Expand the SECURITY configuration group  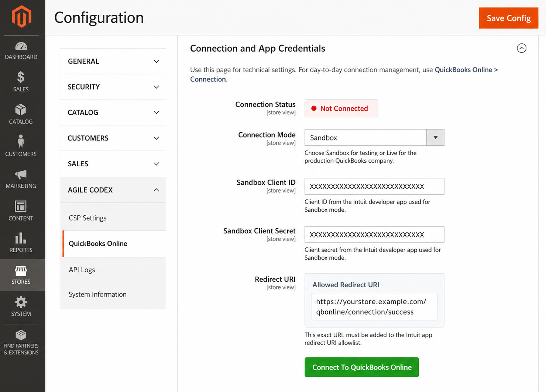[113, 87]
